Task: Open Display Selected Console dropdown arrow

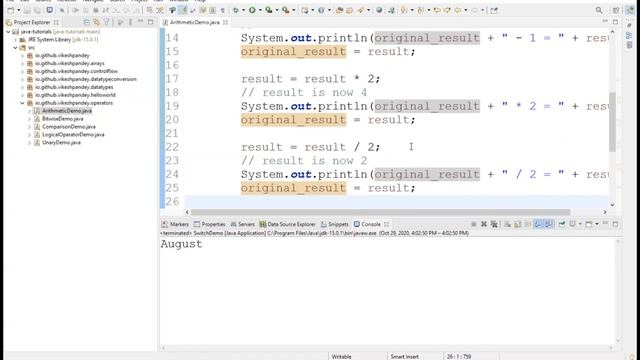Action: 580,224
